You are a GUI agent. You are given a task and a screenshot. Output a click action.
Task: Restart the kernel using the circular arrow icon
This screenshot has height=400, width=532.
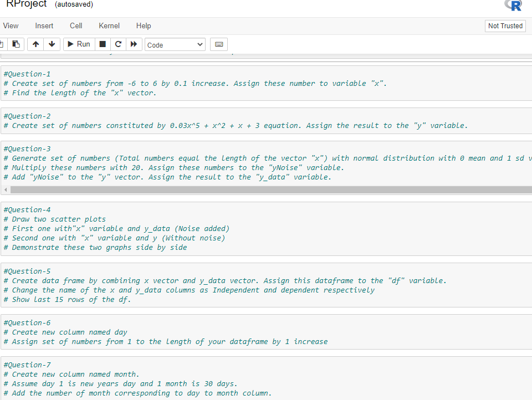(x=118, y=44)
